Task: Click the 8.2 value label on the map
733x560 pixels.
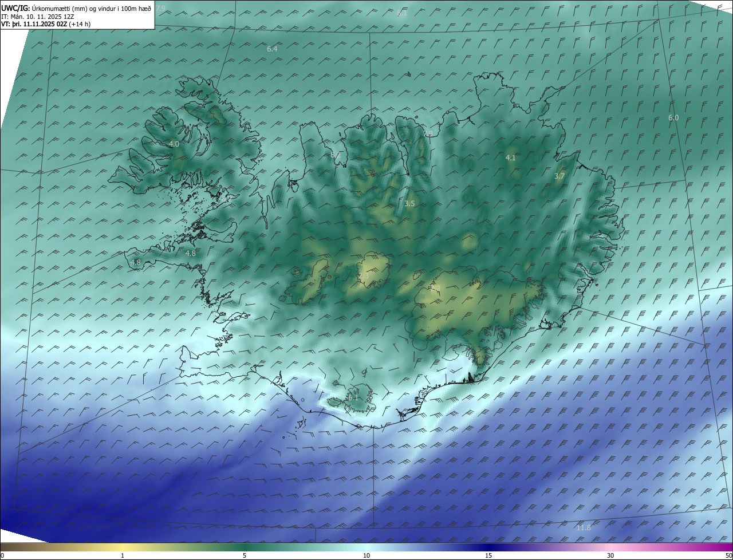Action: [336, 155]
